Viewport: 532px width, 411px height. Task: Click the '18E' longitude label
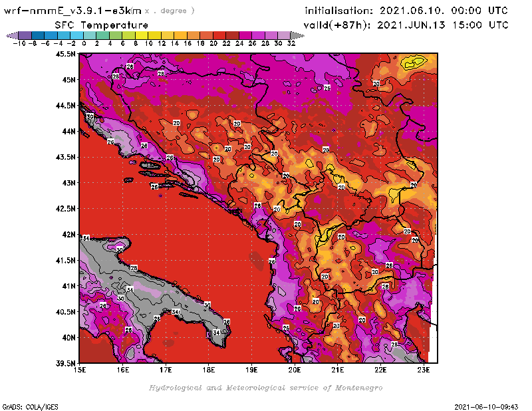[x=209, y=370]
